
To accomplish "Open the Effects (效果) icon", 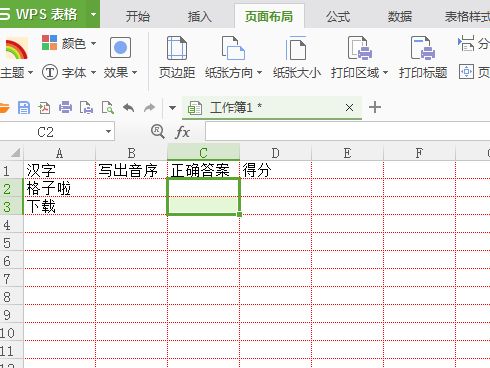I will click(x=120, y=48).
